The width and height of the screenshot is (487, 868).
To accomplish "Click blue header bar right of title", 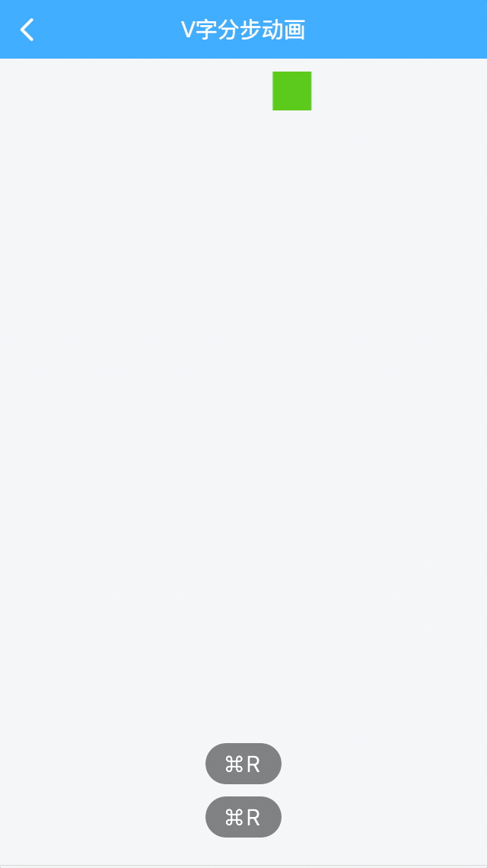I will [x=396, y=30].
